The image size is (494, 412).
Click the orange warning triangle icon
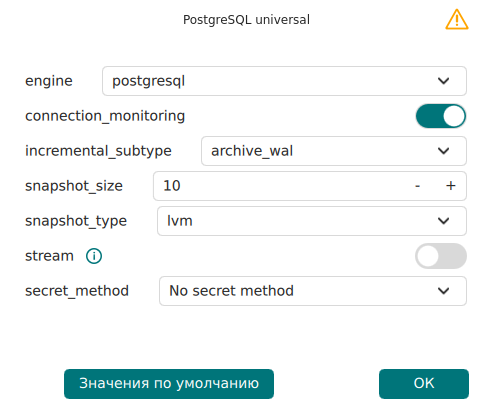[457, 20]
